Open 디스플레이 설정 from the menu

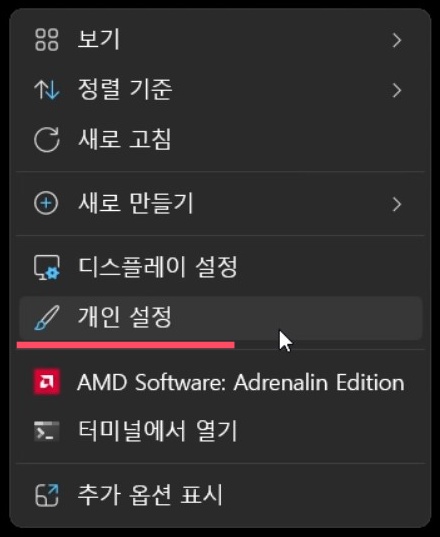coord(220,267)
